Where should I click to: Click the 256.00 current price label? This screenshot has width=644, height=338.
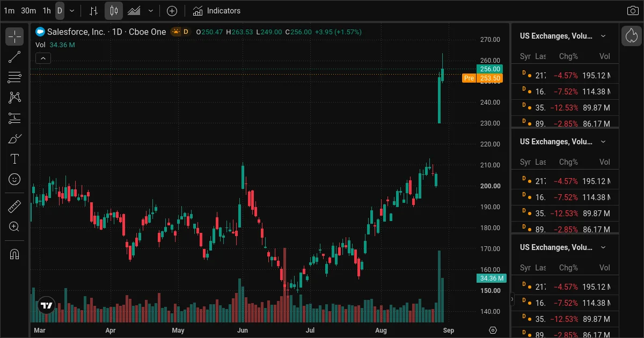click(489, 69)
